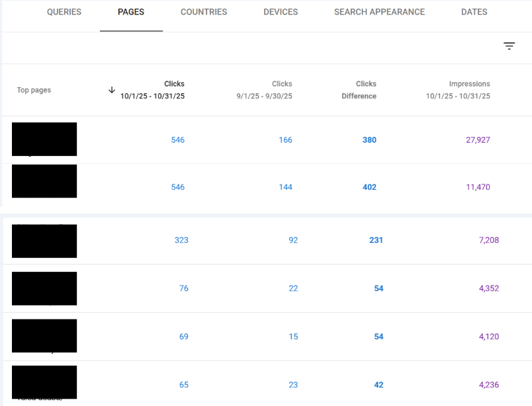The image size is (532, 406).
Task: Select the PAGES tab
Action: [131, 12]
